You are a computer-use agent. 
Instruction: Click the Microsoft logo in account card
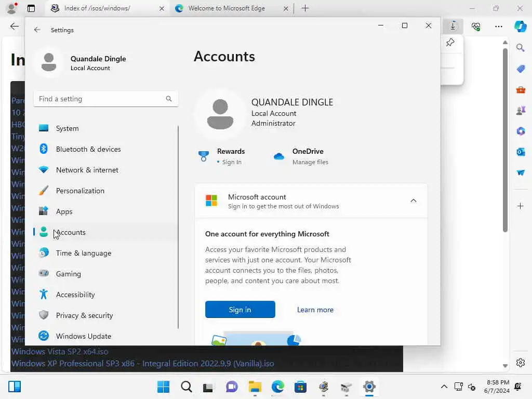[211, 201]
